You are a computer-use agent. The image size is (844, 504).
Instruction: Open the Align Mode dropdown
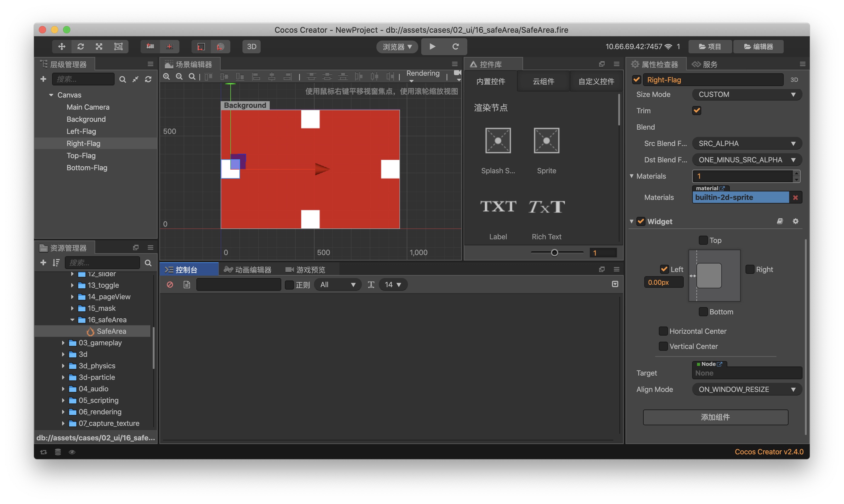point(747,390)
